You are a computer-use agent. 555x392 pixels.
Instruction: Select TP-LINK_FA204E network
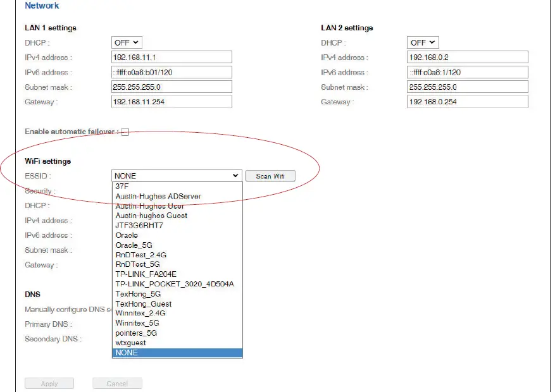click(177, 274)
